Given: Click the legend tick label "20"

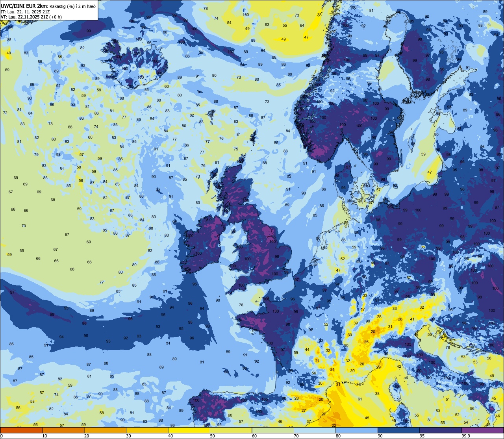Looking at the screenshot, I should [87, 436].
